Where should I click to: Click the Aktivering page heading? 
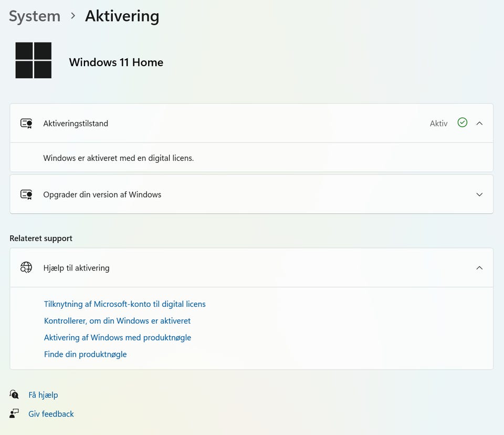pos(122,16)
